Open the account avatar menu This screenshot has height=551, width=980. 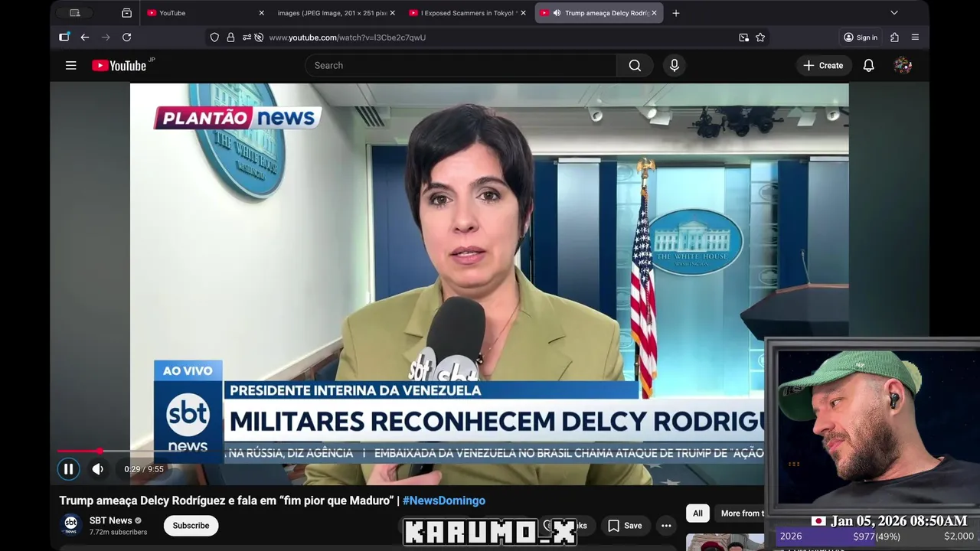(903, 66)
